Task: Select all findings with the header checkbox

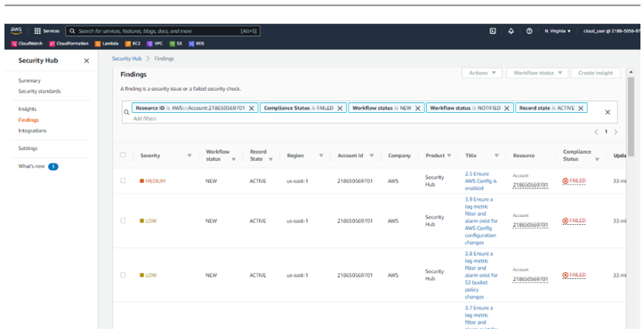Action: click(123, 155)
